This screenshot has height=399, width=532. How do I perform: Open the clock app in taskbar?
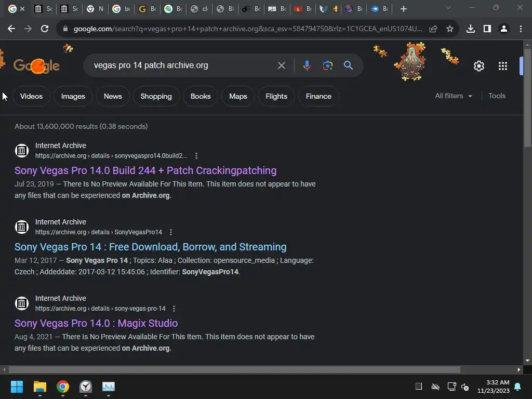86,387
